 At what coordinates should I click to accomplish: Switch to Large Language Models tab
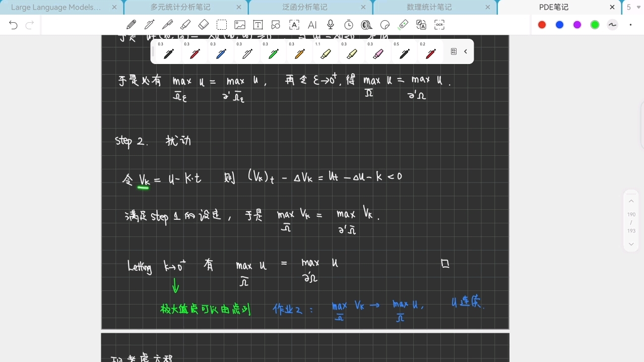(x=55, y=7)
